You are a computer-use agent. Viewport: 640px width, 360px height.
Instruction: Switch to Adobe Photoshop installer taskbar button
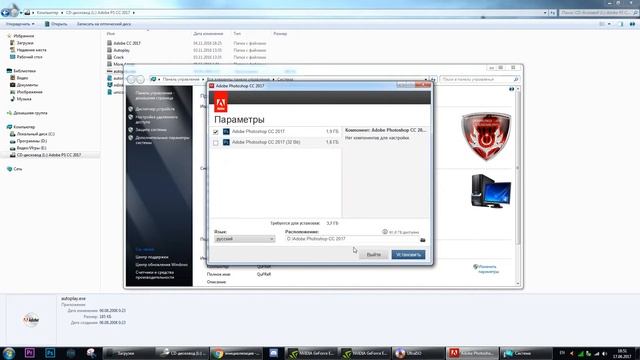[472, 353]
